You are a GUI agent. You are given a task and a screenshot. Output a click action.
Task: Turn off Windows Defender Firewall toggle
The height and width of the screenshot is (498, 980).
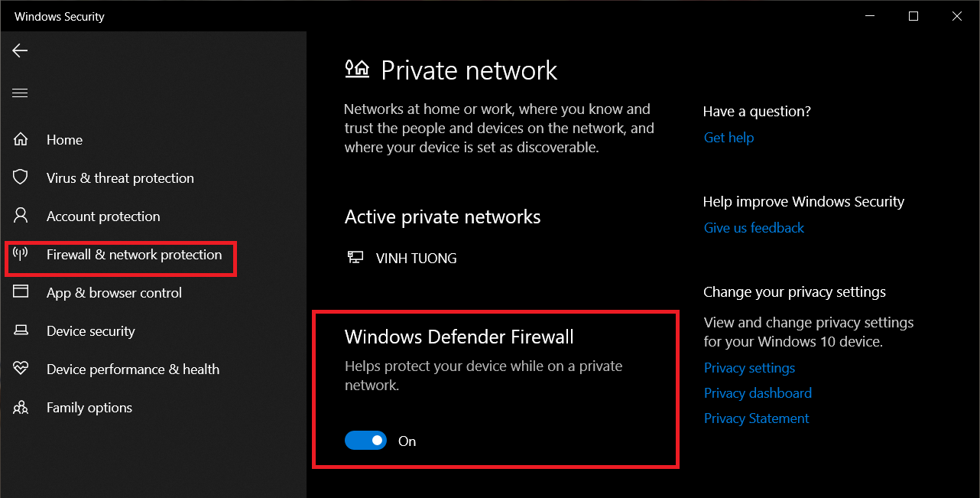365,440
